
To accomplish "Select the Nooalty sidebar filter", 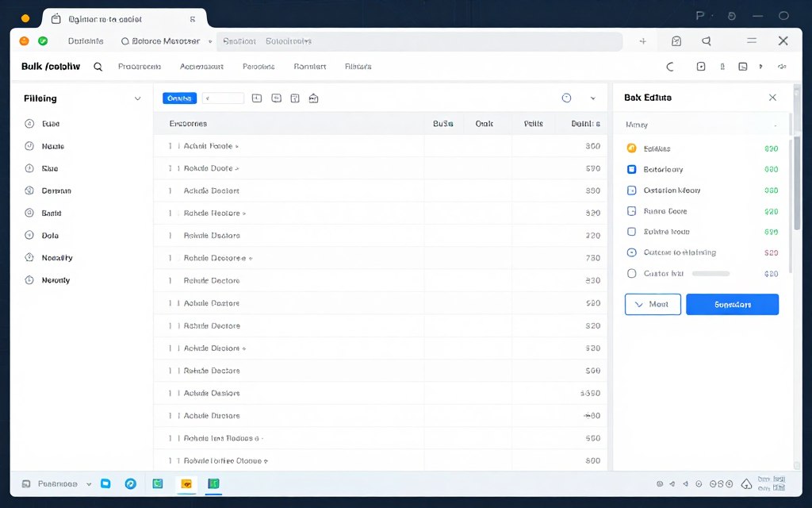I will (x=57, y=258).
